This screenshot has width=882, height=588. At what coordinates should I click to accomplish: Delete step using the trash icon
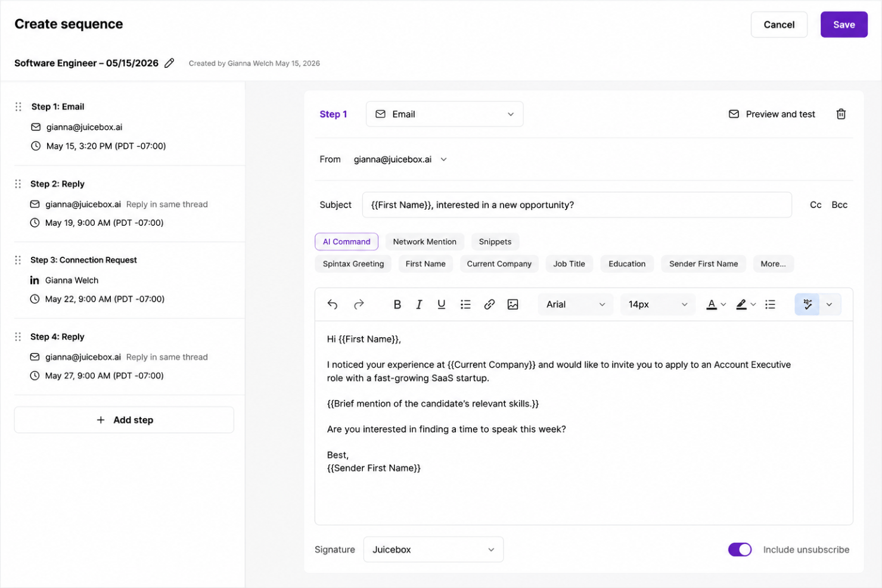(x=841, y=114)
